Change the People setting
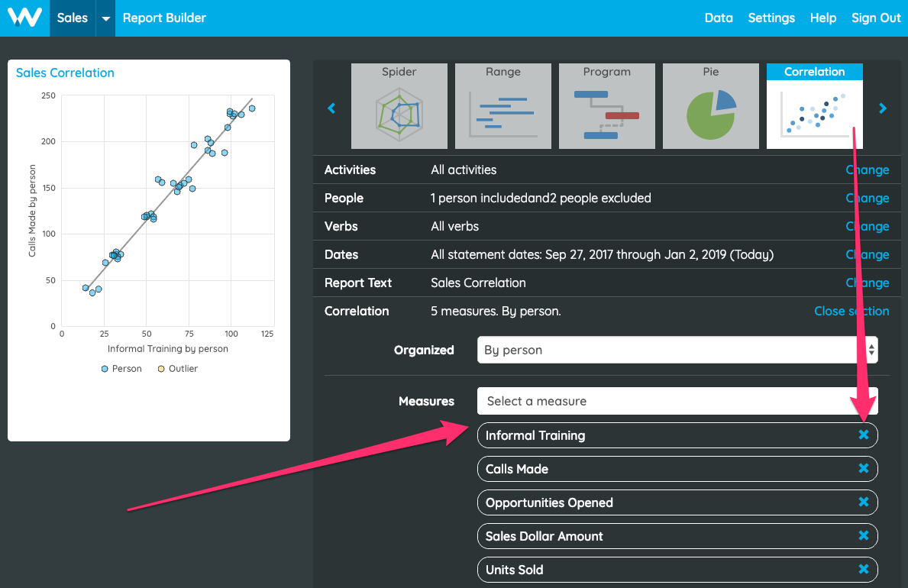908x588 pixels. 867,198
